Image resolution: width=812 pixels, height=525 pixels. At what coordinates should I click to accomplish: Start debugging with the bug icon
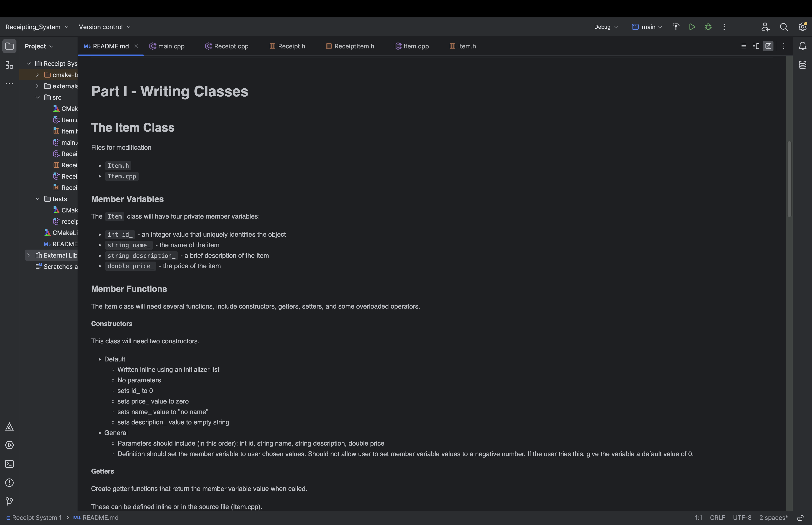708,27
